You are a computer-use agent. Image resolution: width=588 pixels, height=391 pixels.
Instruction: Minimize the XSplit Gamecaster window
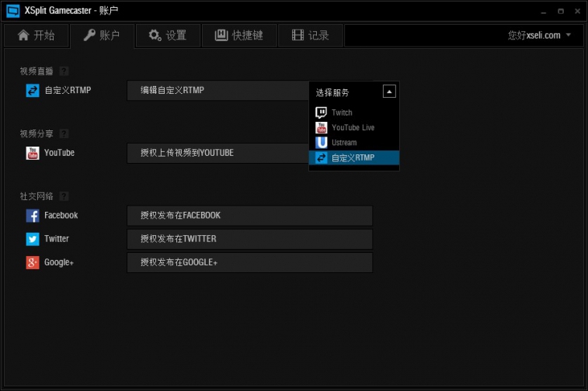(544, 12)
